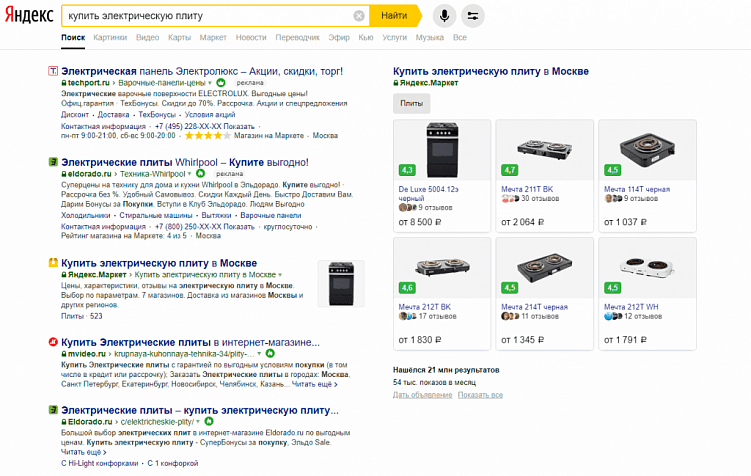Click the techport.ru favicon icon
This screenshot has height=476, width=751.
53,72
